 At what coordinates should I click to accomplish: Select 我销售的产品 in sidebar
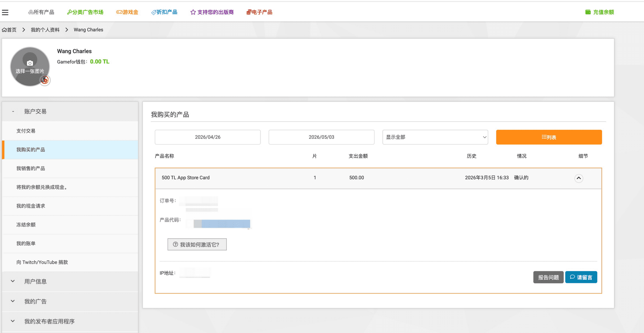(x=70, y=169)
